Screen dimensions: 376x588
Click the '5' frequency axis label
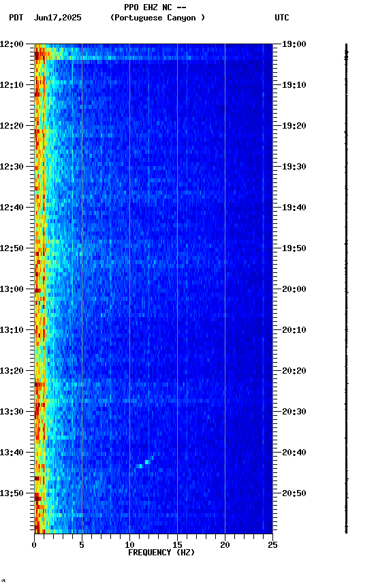(82, 545)
